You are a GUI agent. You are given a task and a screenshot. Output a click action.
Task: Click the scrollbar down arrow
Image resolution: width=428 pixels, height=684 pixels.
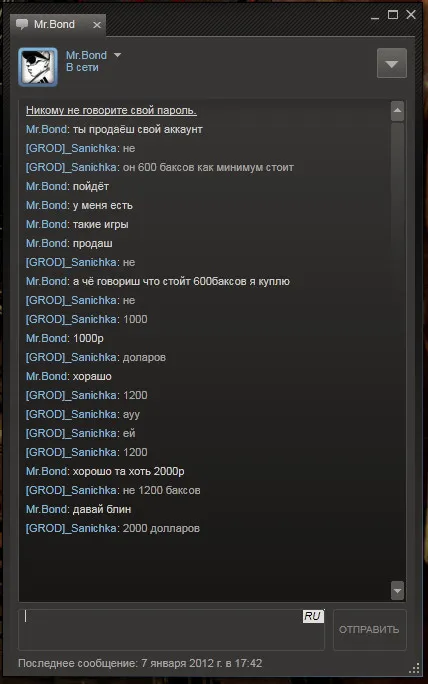click(x=397, y=591)
